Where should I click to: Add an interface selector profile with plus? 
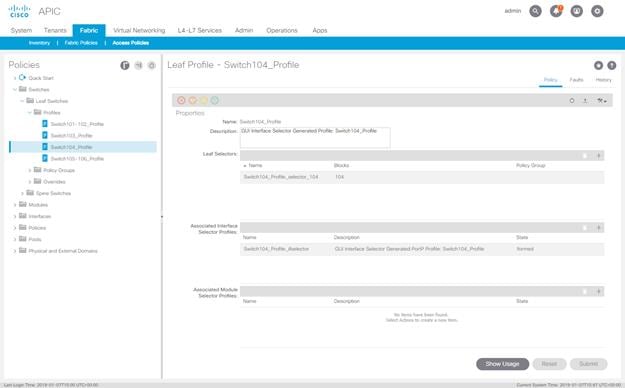click(598, 228)
